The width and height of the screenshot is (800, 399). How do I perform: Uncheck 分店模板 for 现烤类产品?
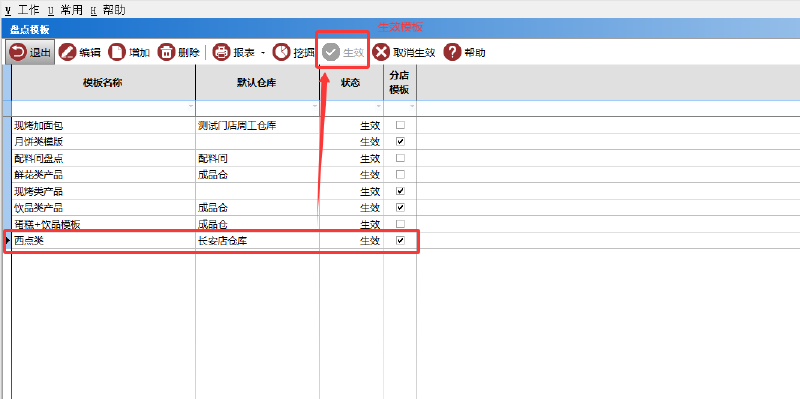point(401,191)
